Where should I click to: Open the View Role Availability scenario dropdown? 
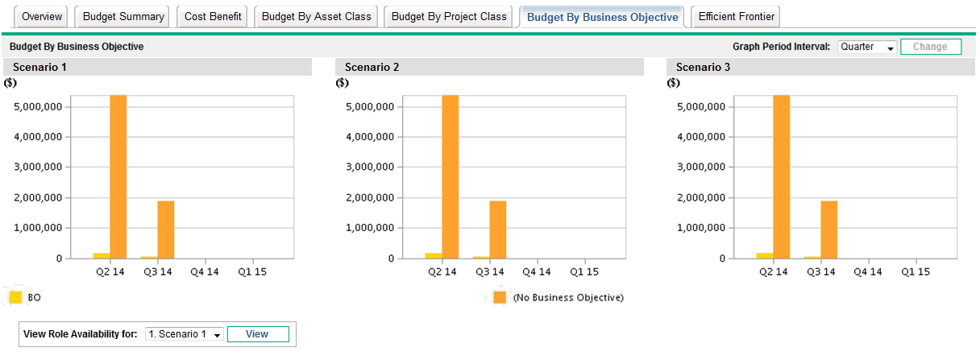coord(184,334)
